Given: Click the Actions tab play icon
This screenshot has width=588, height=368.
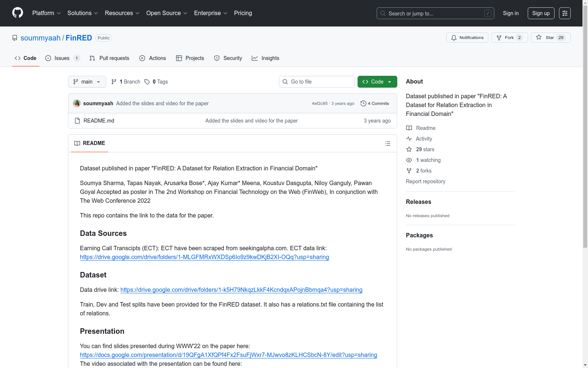Looking at the screenshot, I should click(142, 58).
